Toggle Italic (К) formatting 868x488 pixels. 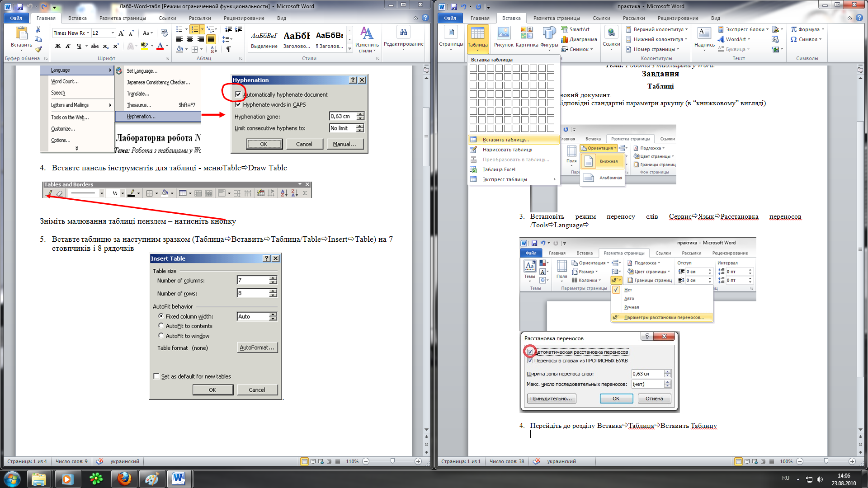tap(68, 46)
